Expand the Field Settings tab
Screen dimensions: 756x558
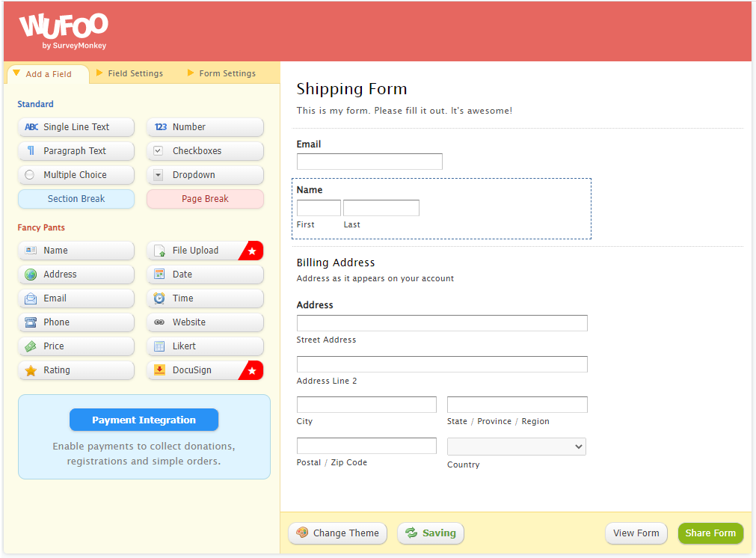[x=135, y=73]
